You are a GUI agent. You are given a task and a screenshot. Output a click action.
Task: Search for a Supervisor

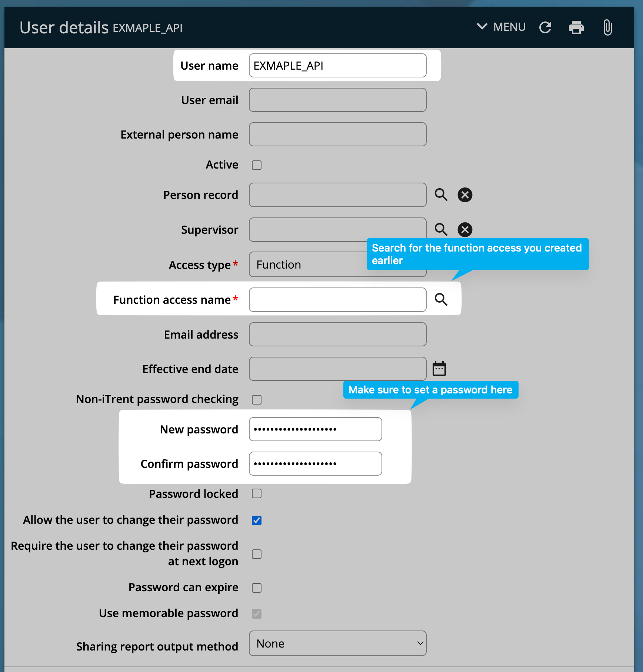(x=441, y=230)
